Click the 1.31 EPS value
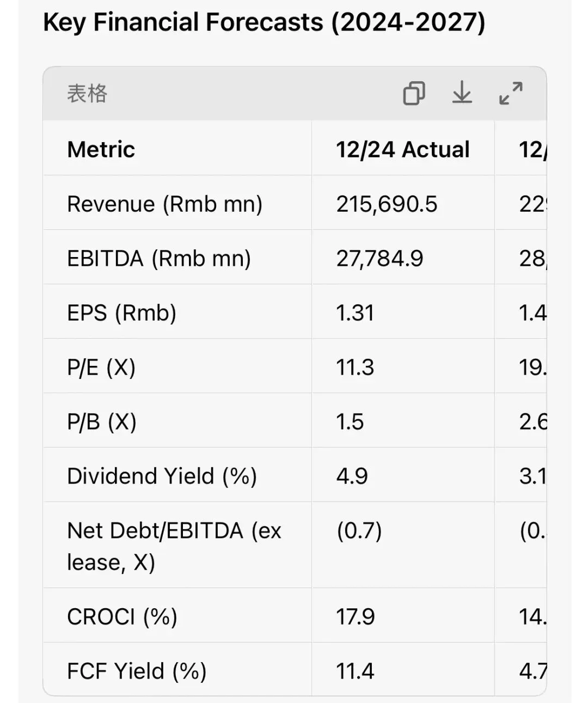 [x=355, y=313]
